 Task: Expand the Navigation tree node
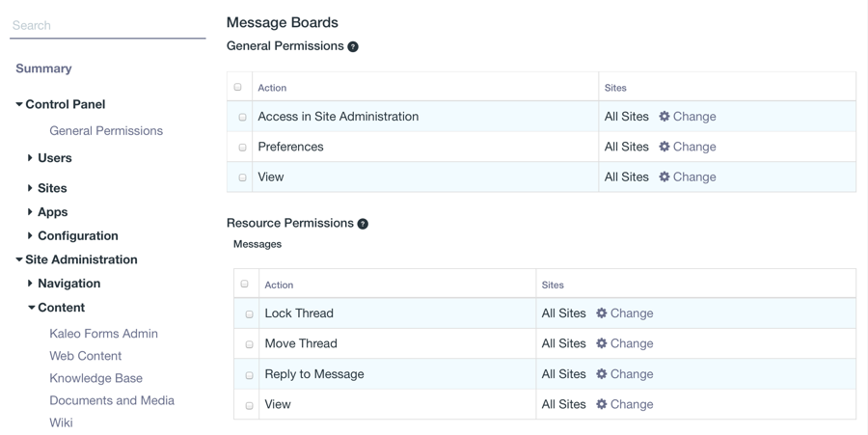click(30, 284)
